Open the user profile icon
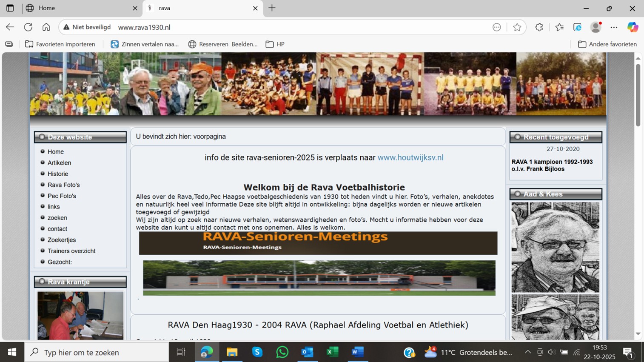The height and width of the screenshot is (362, 644). pos(596,27)
